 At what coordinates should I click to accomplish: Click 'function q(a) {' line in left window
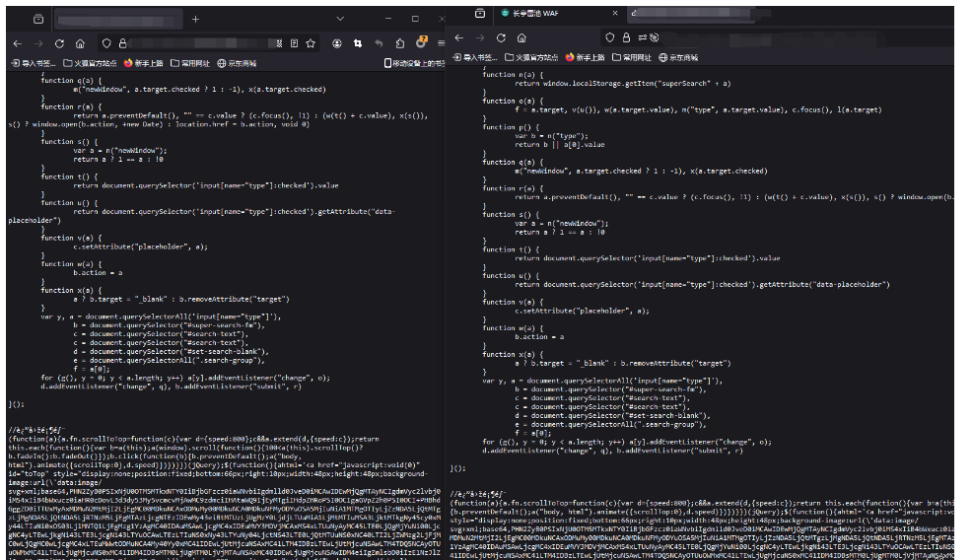tap(71, 81)
